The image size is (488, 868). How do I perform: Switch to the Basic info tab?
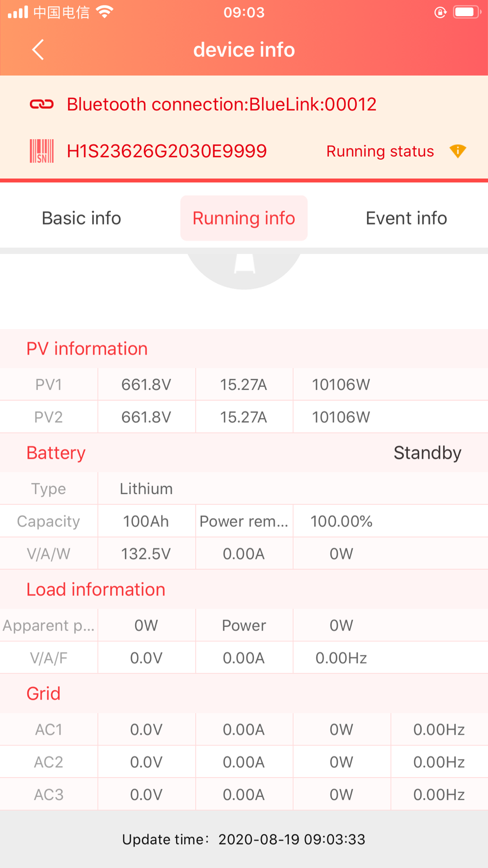click(81, 218)
